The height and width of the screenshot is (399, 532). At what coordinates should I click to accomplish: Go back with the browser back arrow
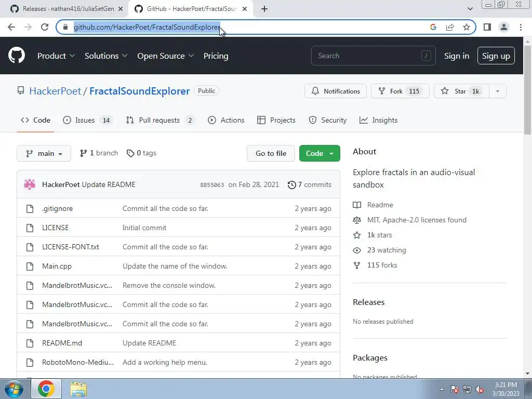[x=11, y=27]
